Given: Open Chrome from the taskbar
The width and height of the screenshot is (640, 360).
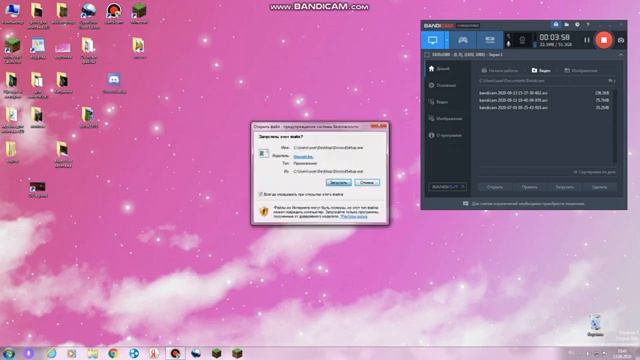Looking at the screenshot, I should (x=113, y=353).
